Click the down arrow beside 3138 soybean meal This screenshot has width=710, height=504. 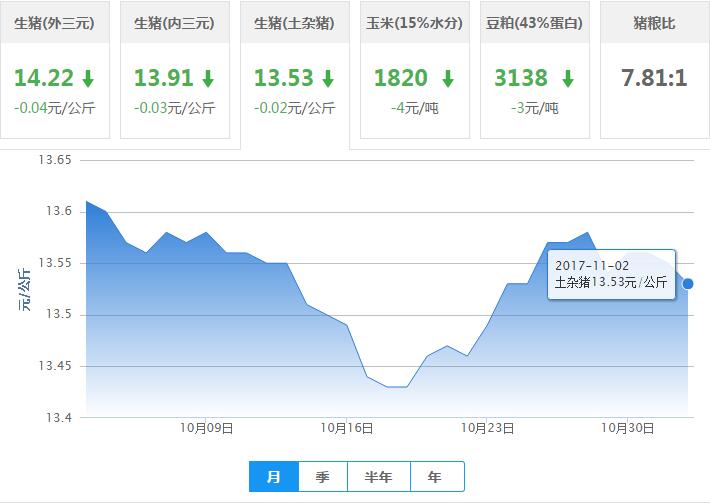coord(567,78)
